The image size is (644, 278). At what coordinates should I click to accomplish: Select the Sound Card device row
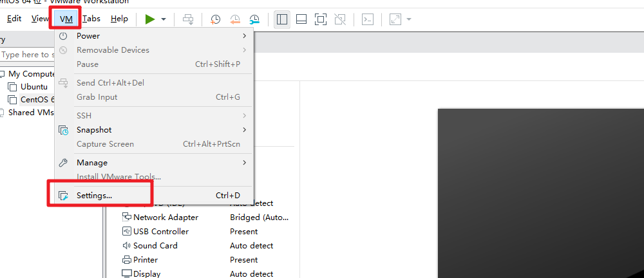(205, 246)
